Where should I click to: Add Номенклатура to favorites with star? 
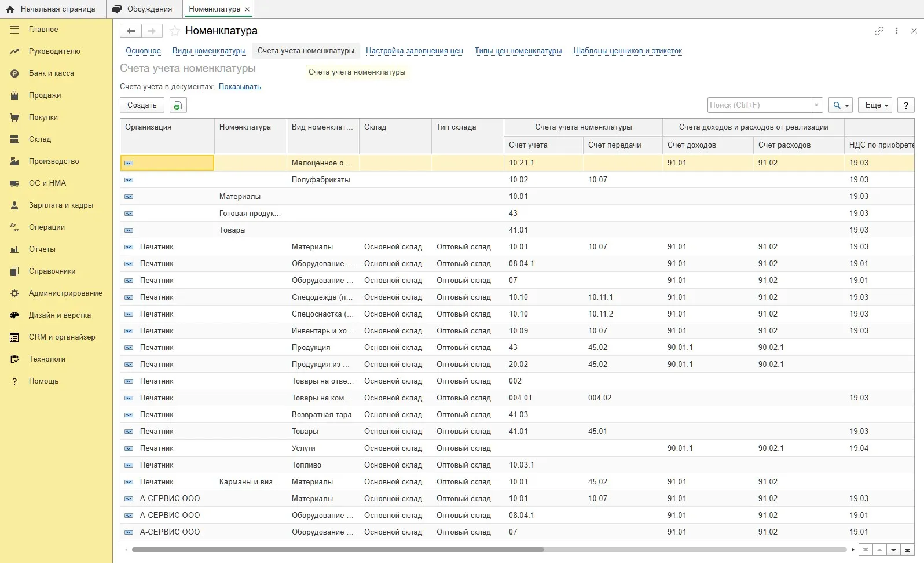click(175, 31)
